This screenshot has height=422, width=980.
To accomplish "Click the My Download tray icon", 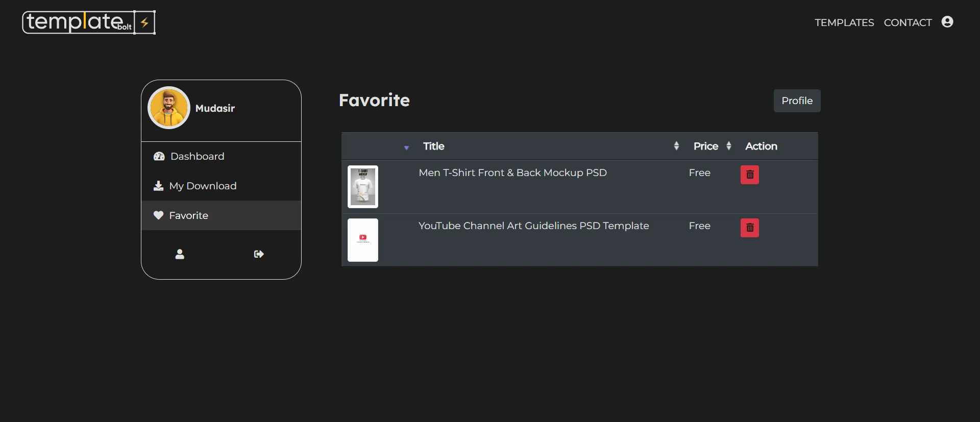I will 158,186.
